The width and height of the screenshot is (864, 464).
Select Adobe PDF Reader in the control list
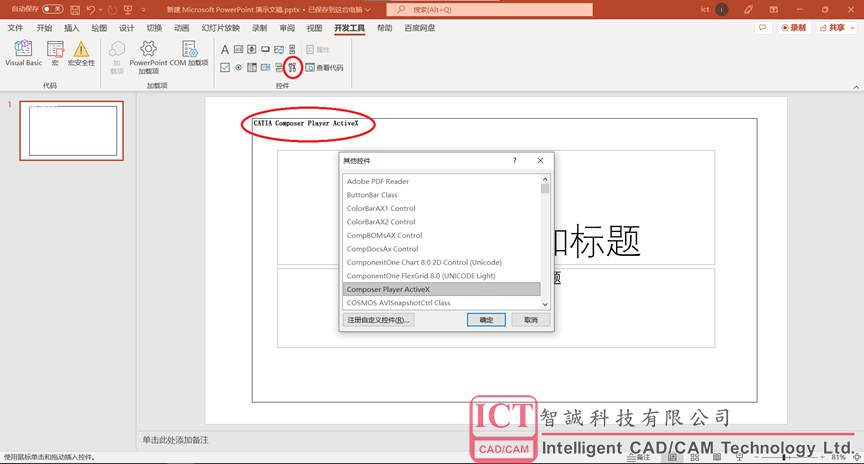point(441,181)
